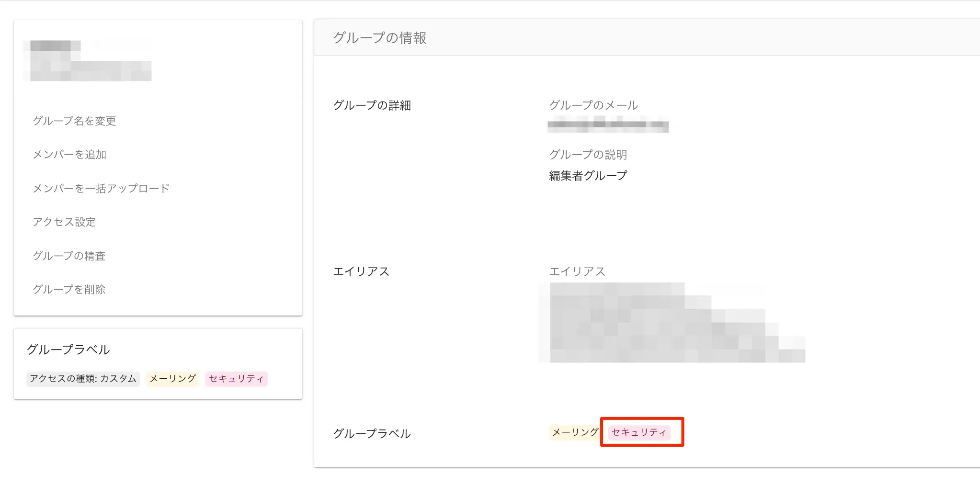Open the グループの詳細 section
Screen dimensions: 980x497
click(372, 105)
